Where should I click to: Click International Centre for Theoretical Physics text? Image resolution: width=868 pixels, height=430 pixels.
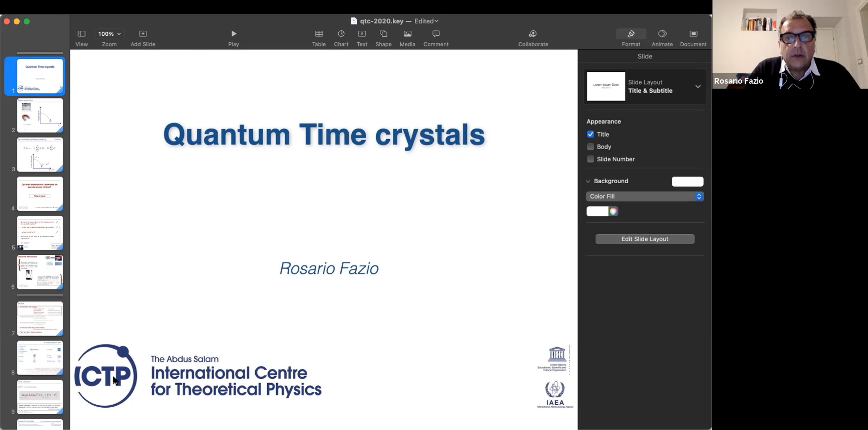coord(236,381)
